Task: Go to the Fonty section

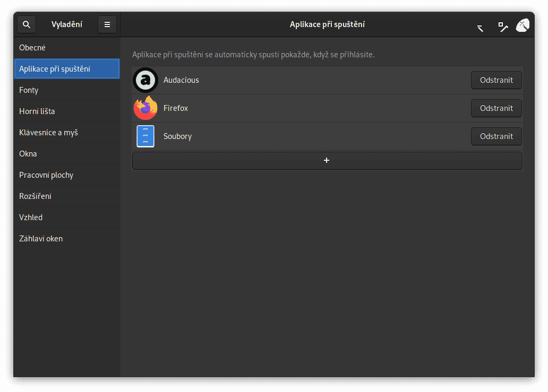Action: pyautogui.click(x=67, y=90)
